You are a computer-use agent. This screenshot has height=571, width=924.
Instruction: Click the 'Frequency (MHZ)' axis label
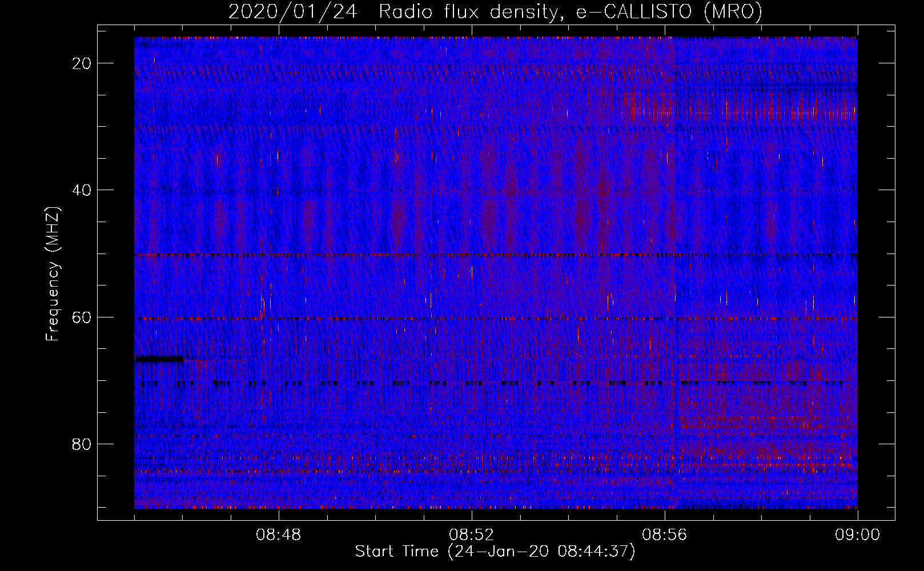pos(53,274)
